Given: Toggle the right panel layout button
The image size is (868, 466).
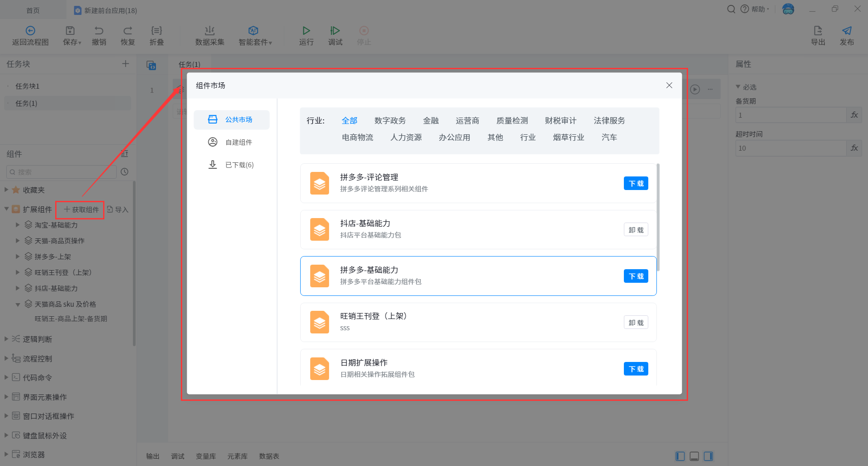Looking at the screenshot, I should pos(708,456).
